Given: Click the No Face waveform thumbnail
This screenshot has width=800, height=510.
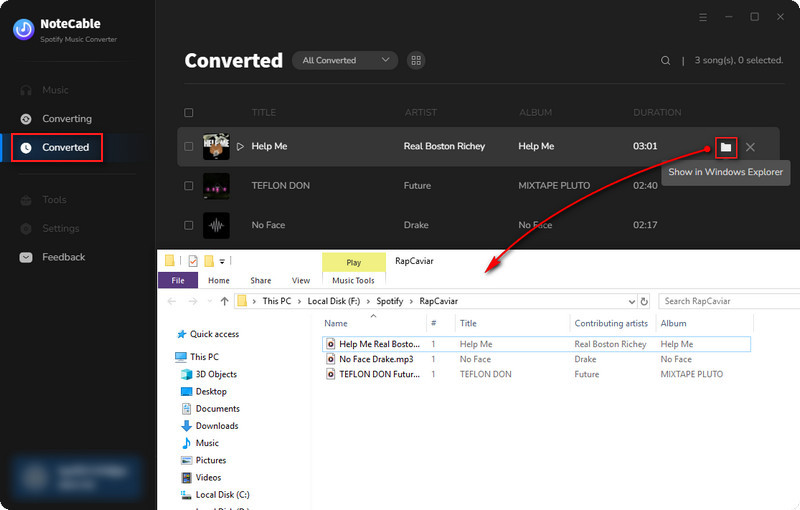Looking at the screenshot, I should pyautogui.click(x=216, y=225).
